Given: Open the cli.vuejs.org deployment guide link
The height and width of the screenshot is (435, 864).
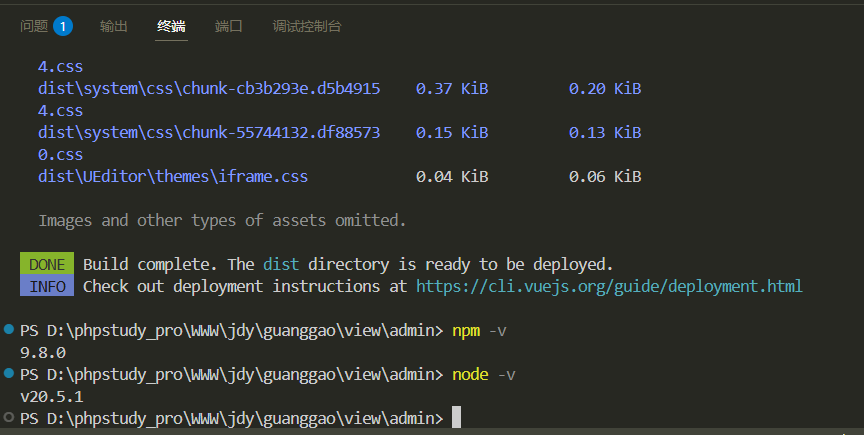Looking at the screenshot, I should (x=609, y=286).
